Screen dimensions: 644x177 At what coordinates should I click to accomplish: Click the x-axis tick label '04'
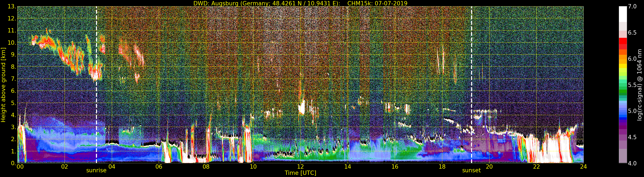[x=112, y=167]
